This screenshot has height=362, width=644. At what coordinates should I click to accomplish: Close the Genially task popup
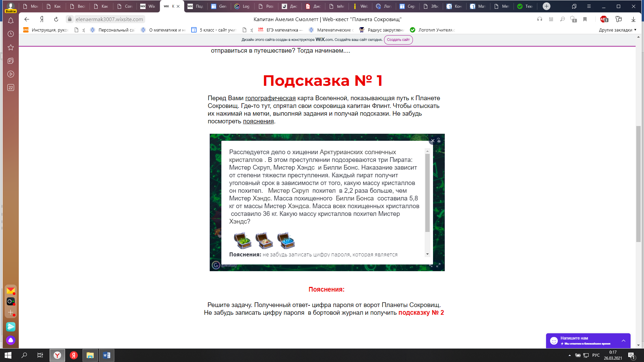[x=433, y=141]
